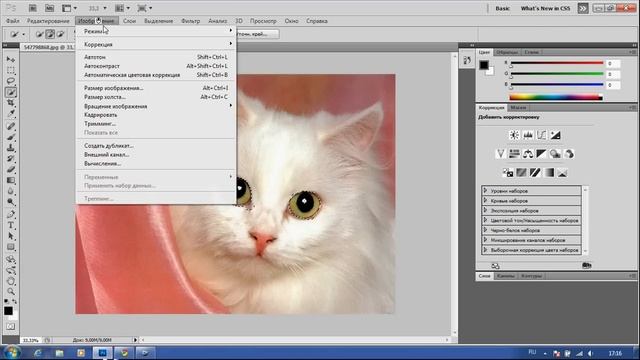Add a Color Balance adjustment
The image size is (640, 360).
[528, 154]
